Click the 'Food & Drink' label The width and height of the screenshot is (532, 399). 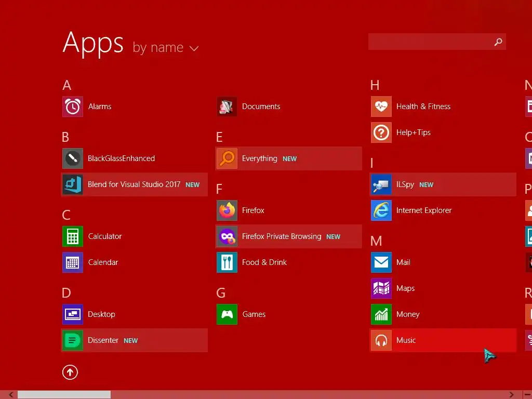(264, 262)
